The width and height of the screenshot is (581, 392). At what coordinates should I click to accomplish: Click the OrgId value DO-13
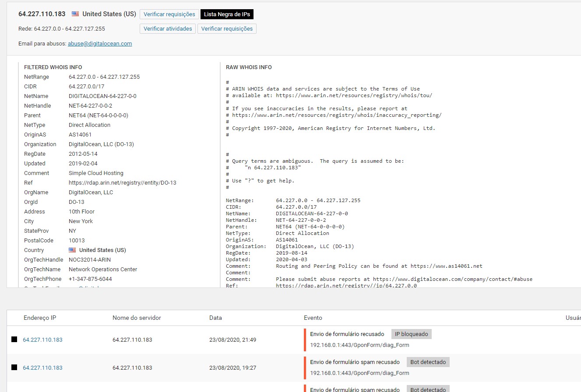click(77, 202)
